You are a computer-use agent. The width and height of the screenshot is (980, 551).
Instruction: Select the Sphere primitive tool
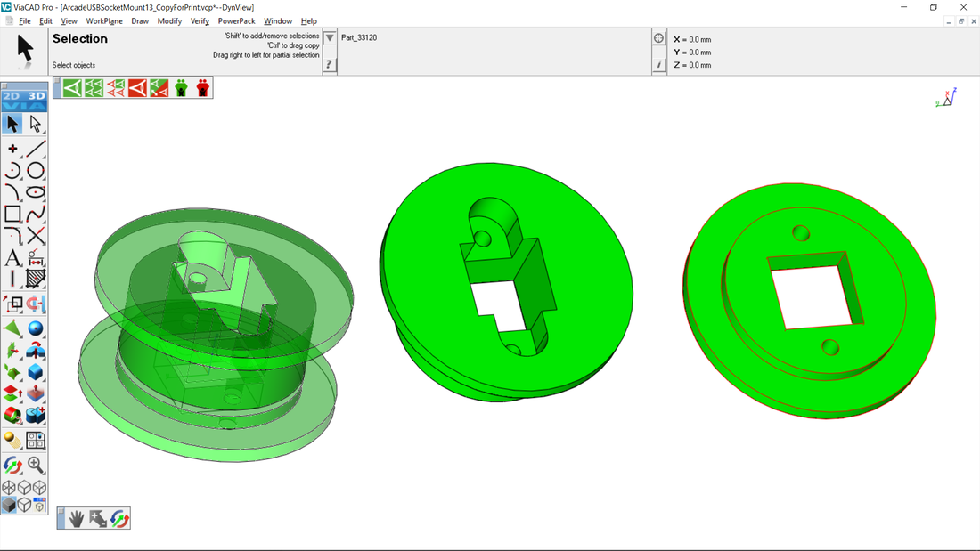(x=36, y=329)
